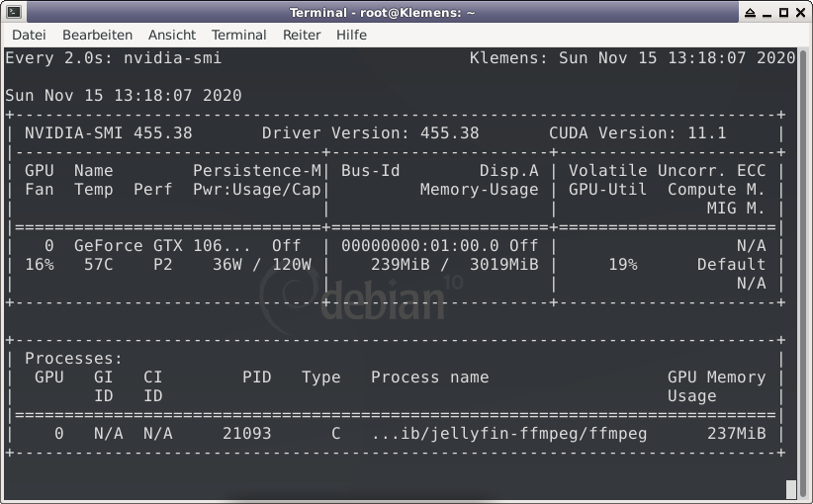Viewport: 813px width, 504px height.
Task: Click the 'Pwr:Usage/Cap' header
Action: click(x=257, y=190)
